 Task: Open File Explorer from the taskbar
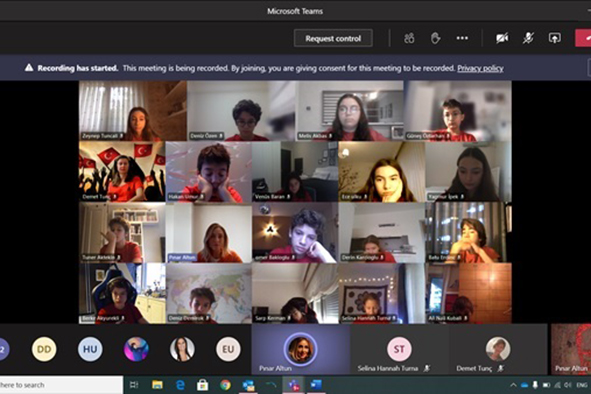157,385
